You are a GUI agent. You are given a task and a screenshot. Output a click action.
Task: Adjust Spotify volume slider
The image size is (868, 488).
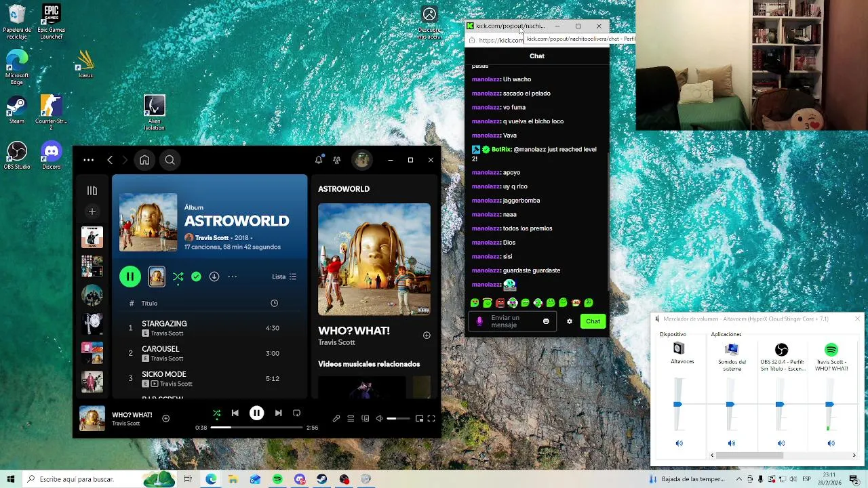[398, 419]
